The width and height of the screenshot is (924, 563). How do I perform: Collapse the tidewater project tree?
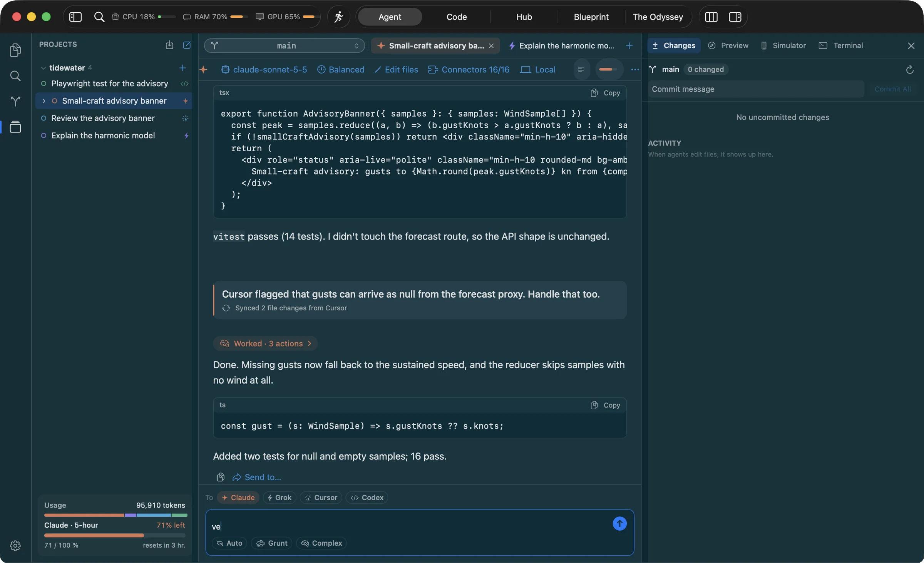(x=43, y=68)
